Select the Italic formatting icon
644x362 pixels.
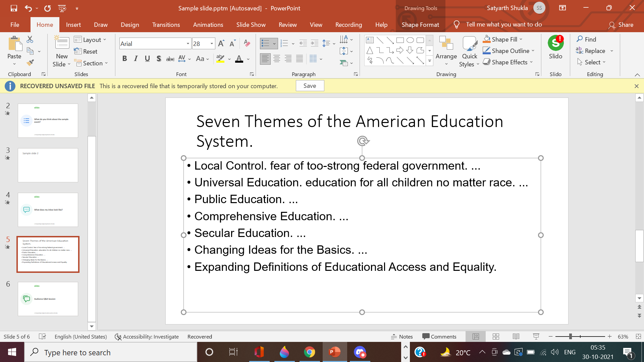[x=136, y=59]
